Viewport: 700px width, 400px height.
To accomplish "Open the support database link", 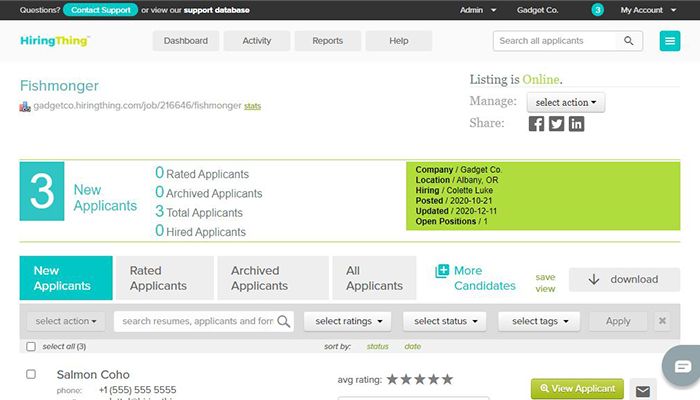I will 217,10.
